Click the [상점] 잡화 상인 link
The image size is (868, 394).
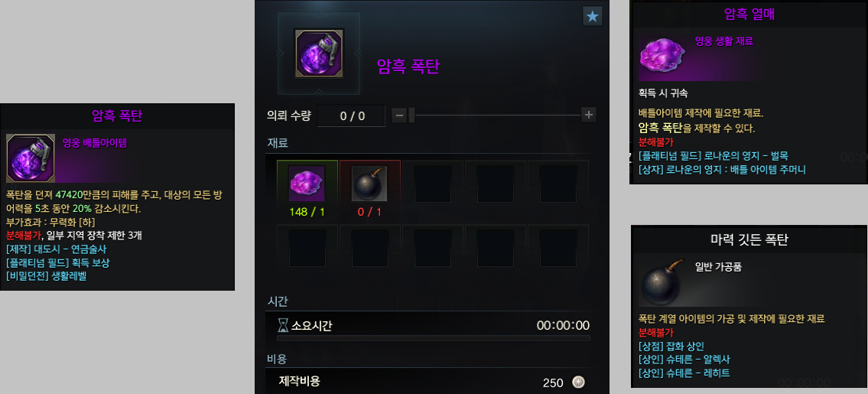[671, 347]
